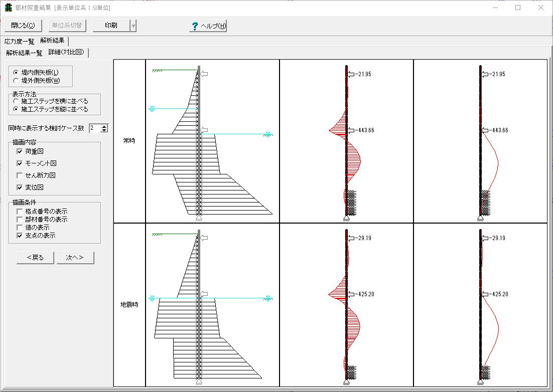Click the 常時 load diagram panel

pyautogui.click(x=212, y=141)
